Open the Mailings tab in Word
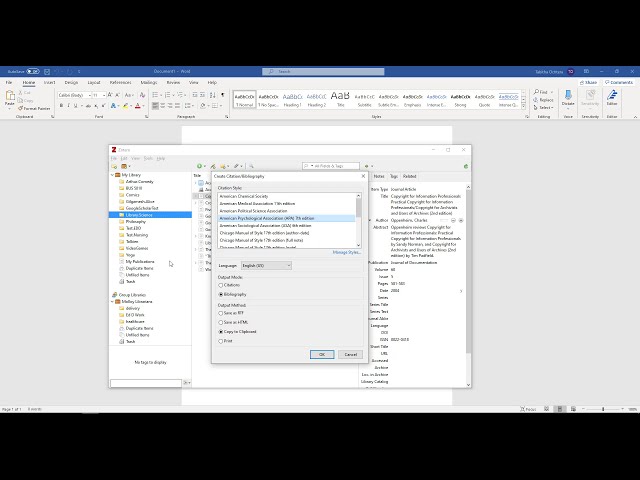640x480 pixels. point(149,82)
